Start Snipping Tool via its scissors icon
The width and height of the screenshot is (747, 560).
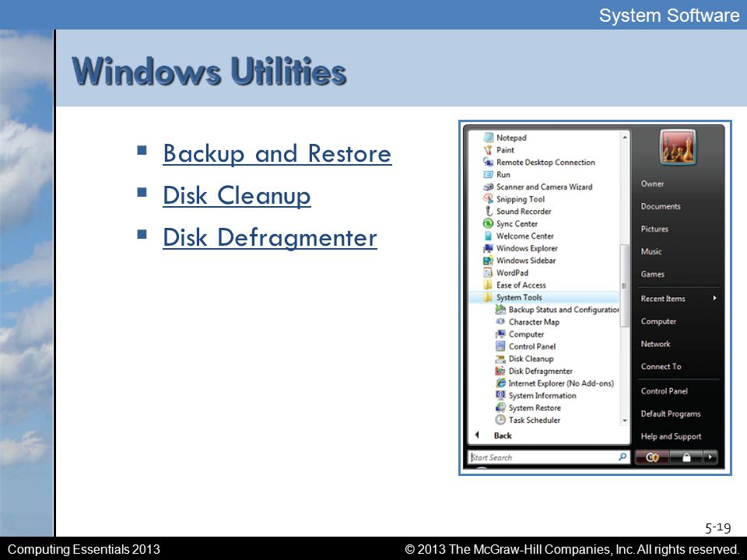[x=488, y=198]
